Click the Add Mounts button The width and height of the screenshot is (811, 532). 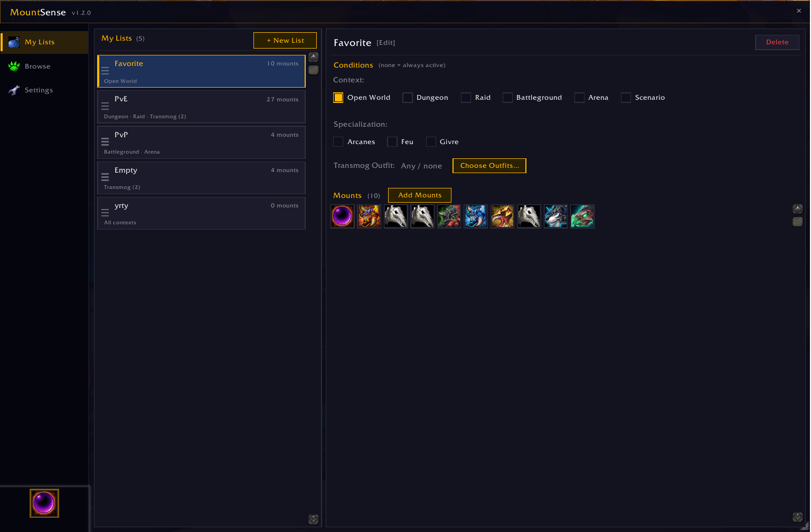[420, 195]
